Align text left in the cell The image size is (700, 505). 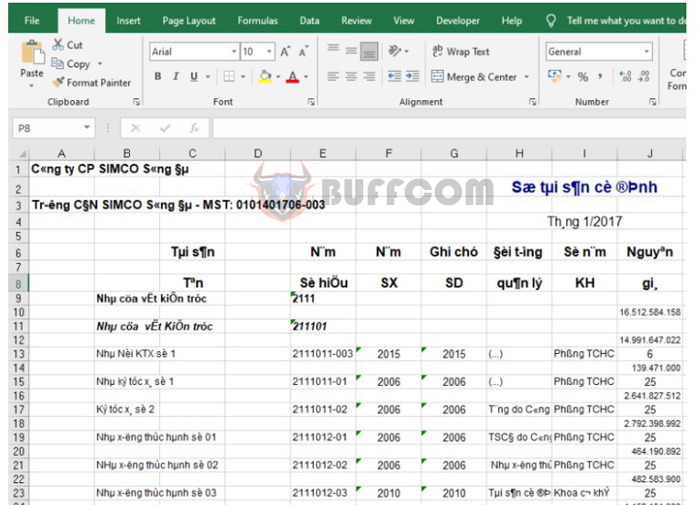pos(333,76)
